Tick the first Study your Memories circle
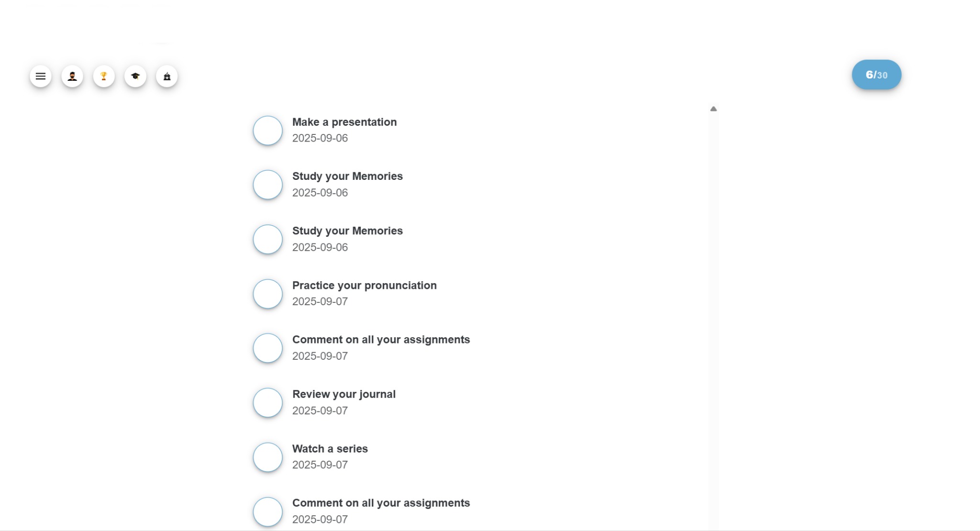980x531 pixels. (x=267, y=185)
